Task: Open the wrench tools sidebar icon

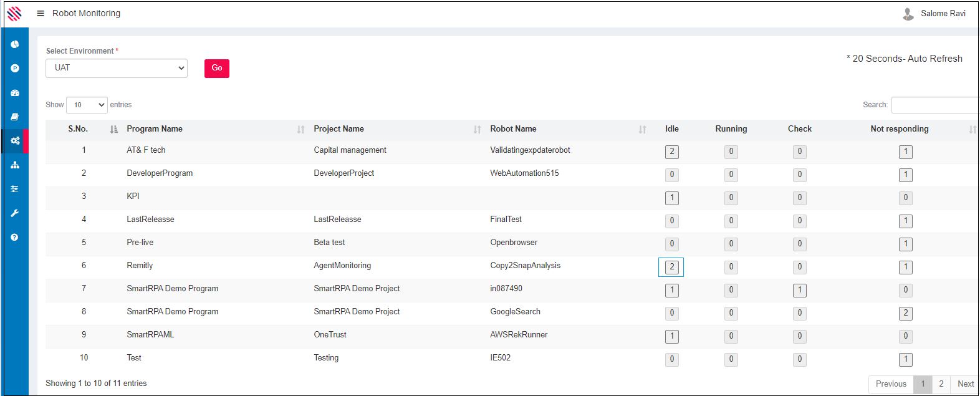Action: (x=15, y=213)
